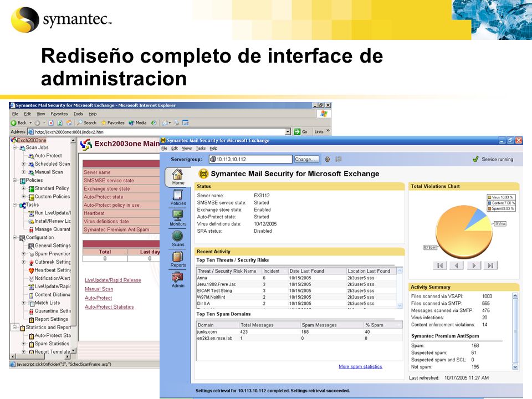The image size is (532, 399).
Task: Click the arrows icon next to Change button
Action: (328, 159)
